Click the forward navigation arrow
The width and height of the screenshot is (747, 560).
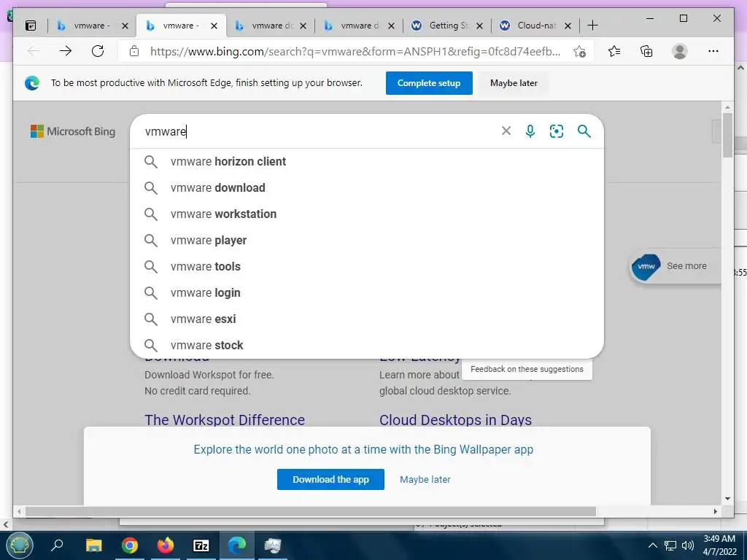point(66,51)
